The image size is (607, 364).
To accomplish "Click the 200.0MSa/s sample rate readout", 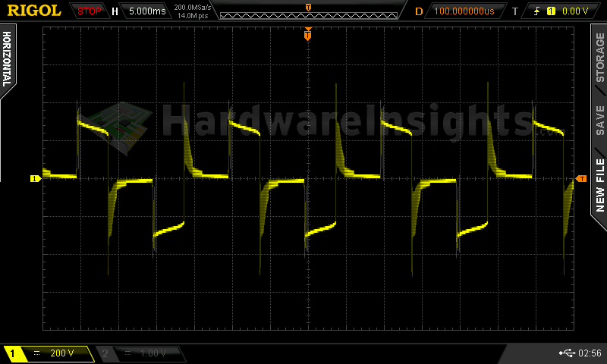I will (x=193, y=7).
